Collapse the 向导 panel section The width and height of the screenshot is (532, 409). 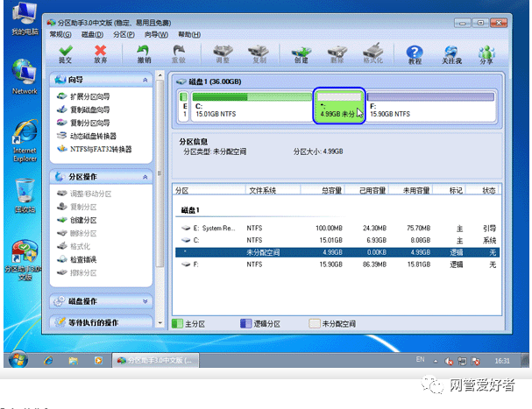145,80
